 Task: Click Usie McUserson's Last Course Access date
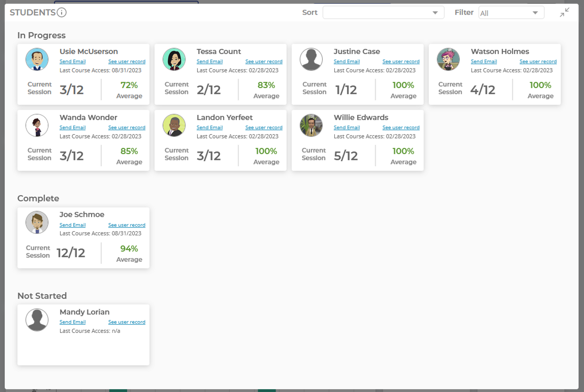100,70
